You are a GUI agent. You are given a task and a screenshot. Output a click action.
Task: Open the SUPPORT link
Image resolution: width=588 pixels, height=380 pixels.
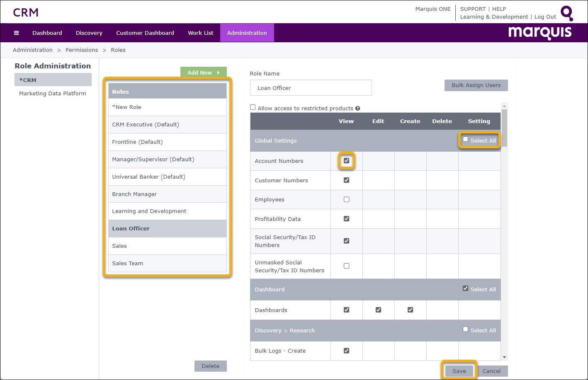[473, 9]
